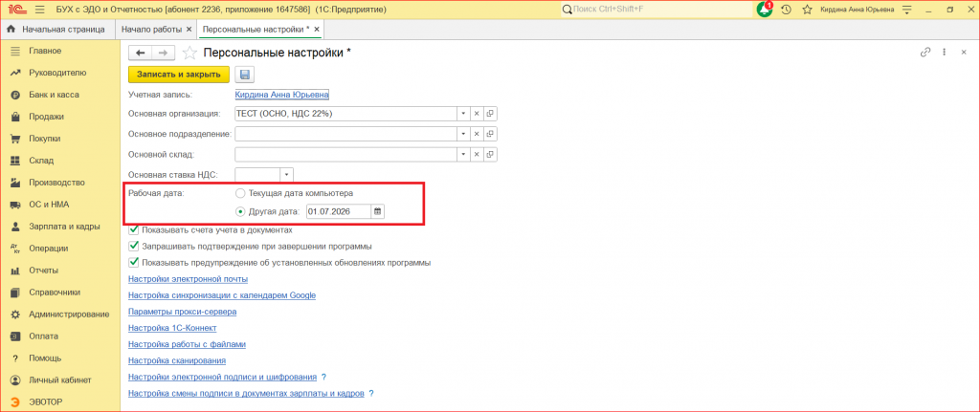980x412 pixels.
Task: Click the floppy disk save icon
Action: click(244, 75)
